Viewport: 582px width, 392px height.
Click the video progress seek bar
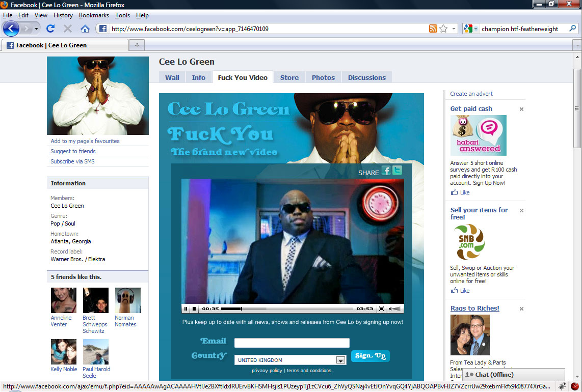pos(287,309)
